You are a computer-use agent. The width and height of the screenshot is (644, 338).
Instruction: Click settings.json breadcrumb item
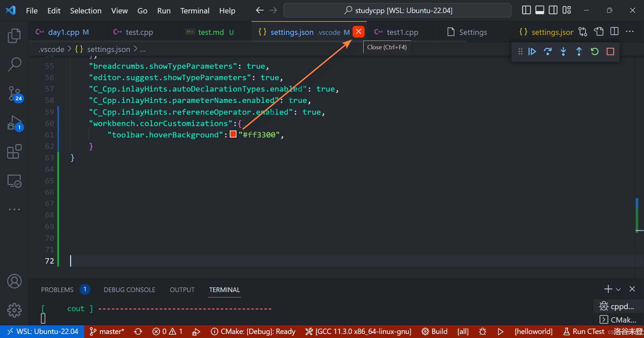tap(103, 49)
